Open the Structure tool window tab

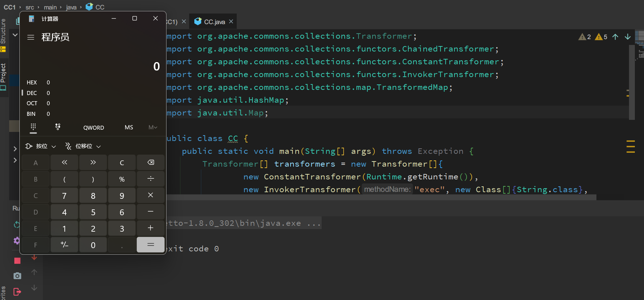pyautogui.click(x=3, y=35)
